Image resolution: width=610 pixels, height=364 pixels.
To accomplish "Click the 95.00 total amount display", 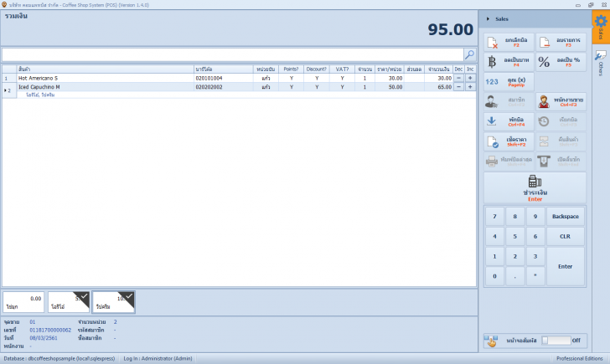I will (451, 29).
